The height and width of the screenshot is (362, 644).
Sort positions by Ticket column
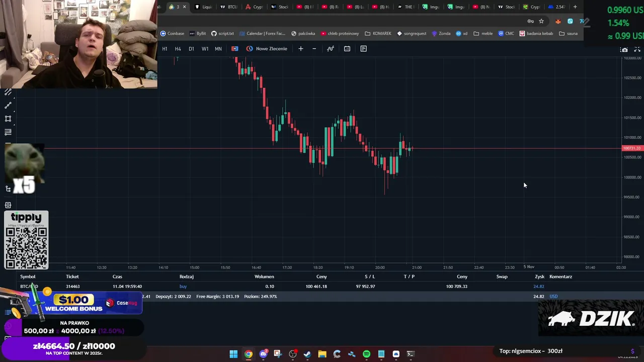(72, 277)
